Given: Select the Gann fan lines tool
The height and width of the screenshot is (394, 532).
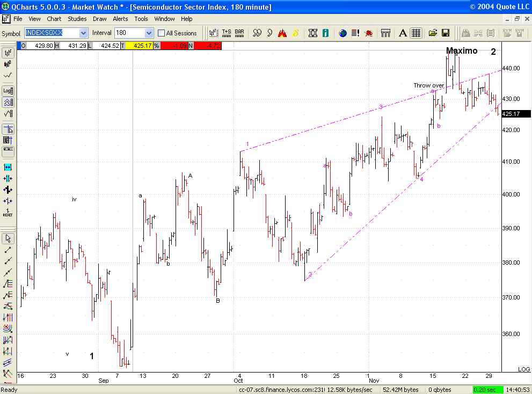Looking at the screenshot, I should (8, 374).
